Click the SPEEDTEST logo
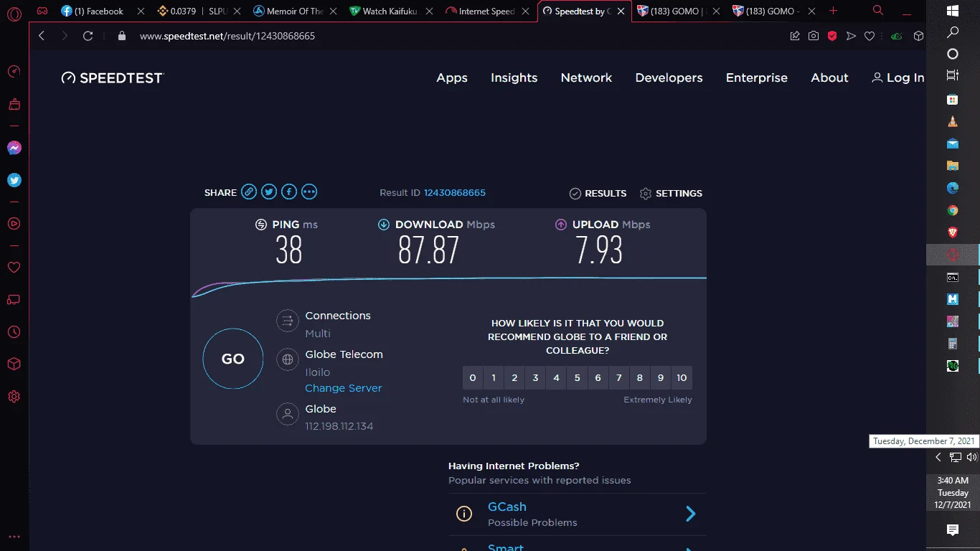980x551 pixels. coord(113,77)
